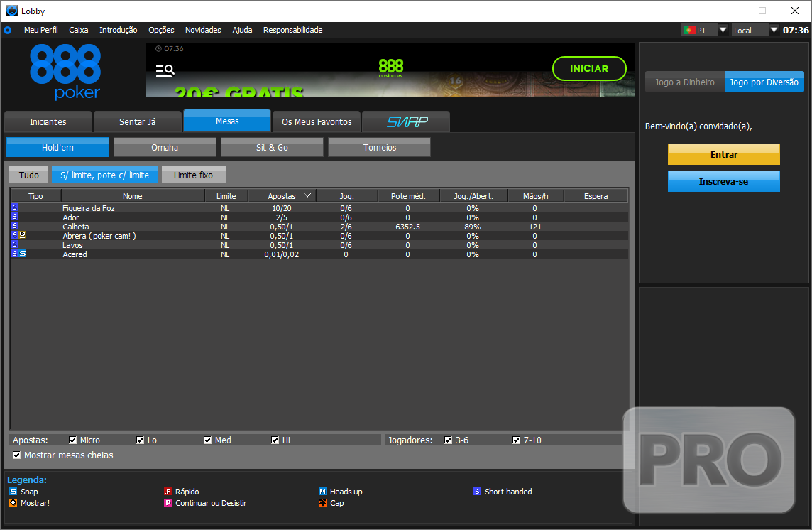This screenshot has height=530, width=812.
Task: Select the Sit & Go tab
Action: pyautogui.click(x=272, y=147)
